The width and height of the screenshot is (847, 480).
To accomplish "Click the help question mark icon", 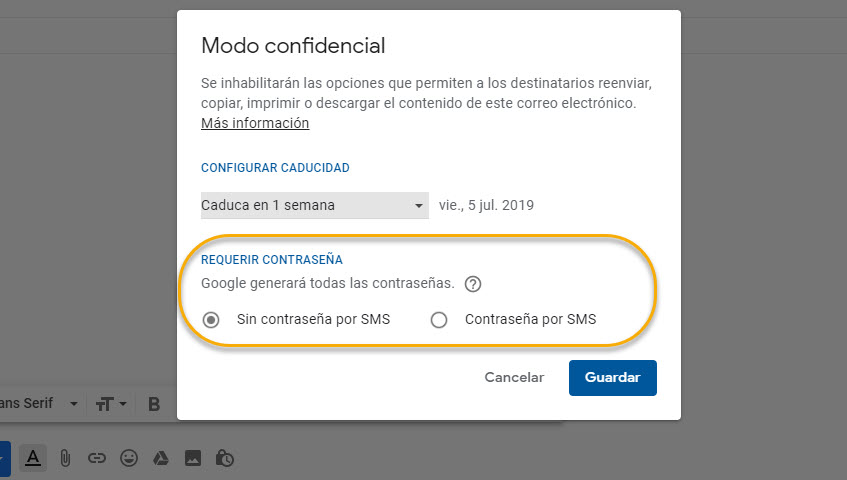I will (x=474, y=284).
